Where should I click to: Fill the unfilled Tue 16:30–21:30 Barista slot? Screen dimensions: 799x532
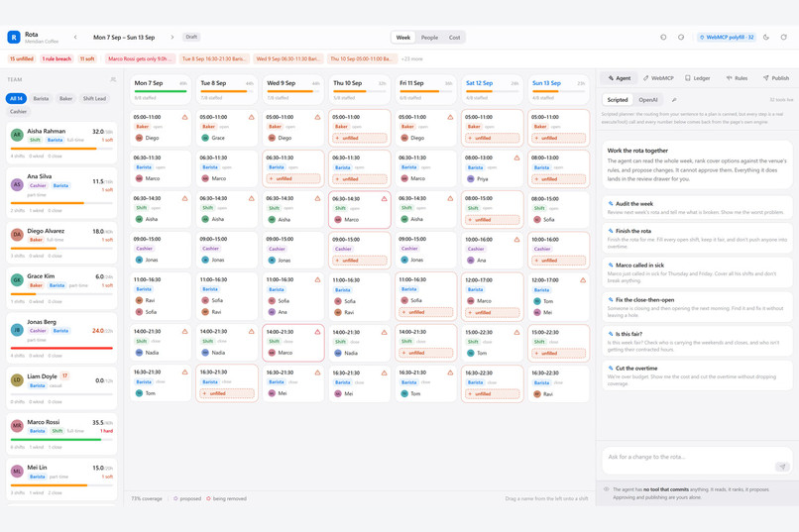tap(227, 393)
